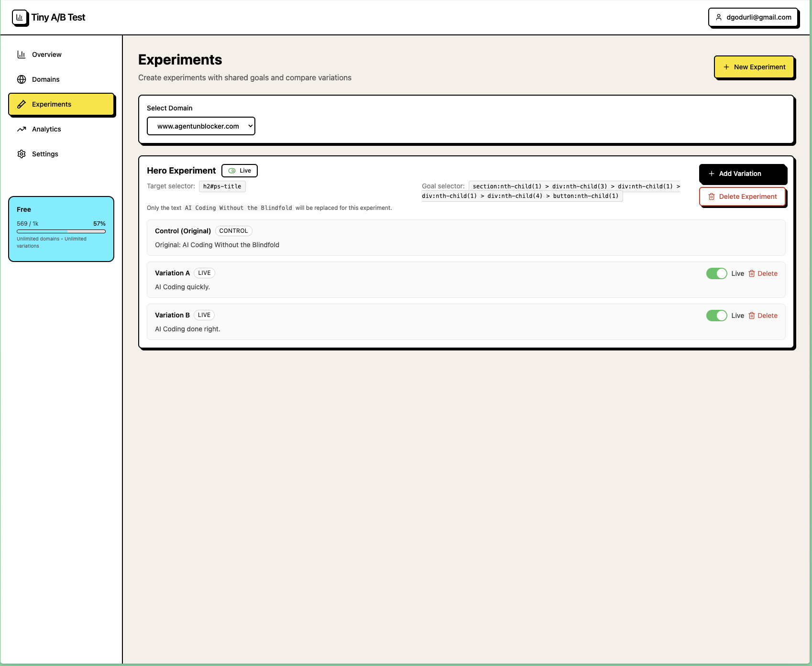Toggle Hero Experiment Live status badge

tap(240, 171)
